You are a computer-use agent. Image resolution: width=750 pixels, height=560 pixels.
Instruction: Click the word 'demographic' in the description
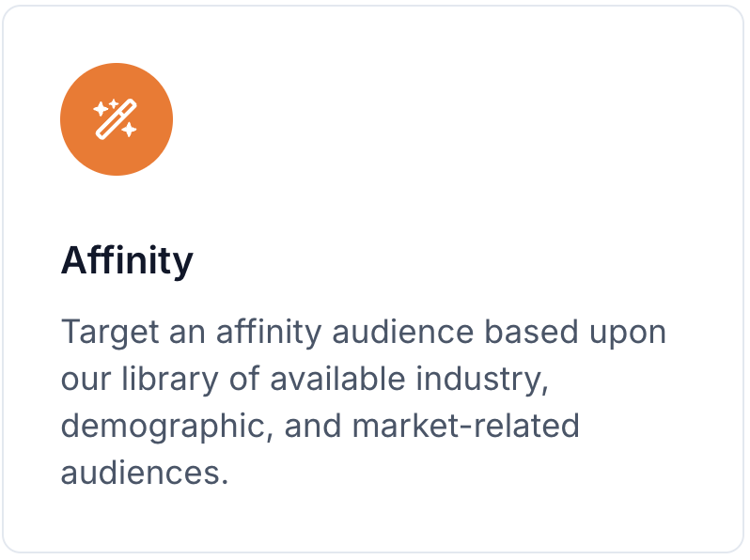tap(163, 427)
